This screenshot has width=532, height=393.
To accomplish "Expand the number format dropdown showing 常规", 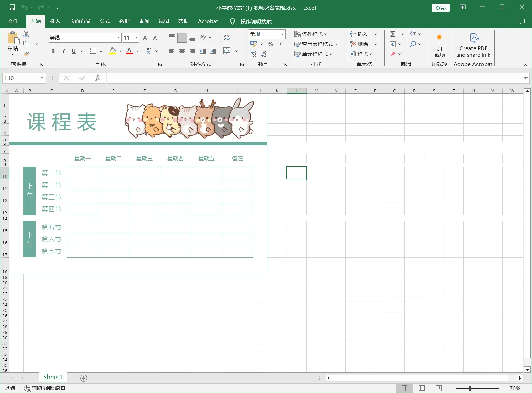I will click(x=283, y=34).
